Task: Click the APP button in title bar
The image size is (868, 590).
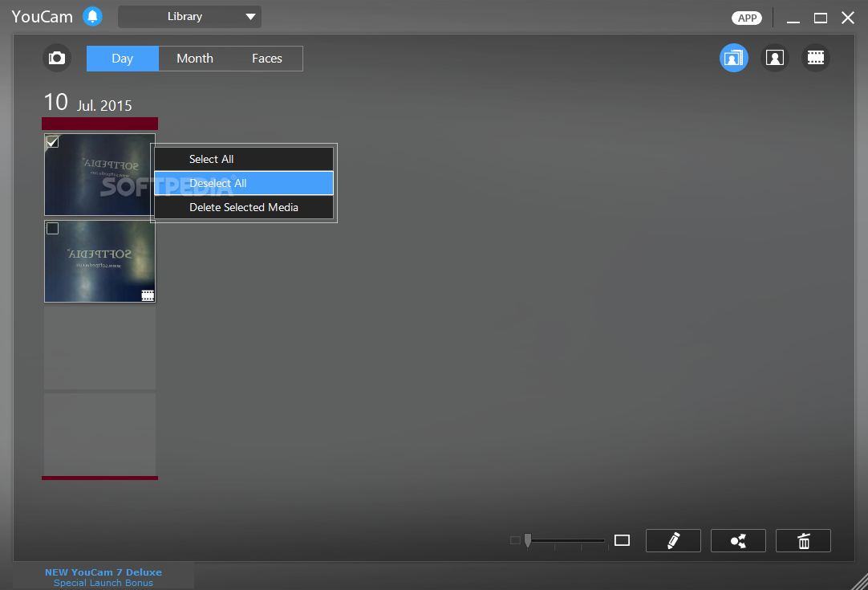Action: pos(747,18)
